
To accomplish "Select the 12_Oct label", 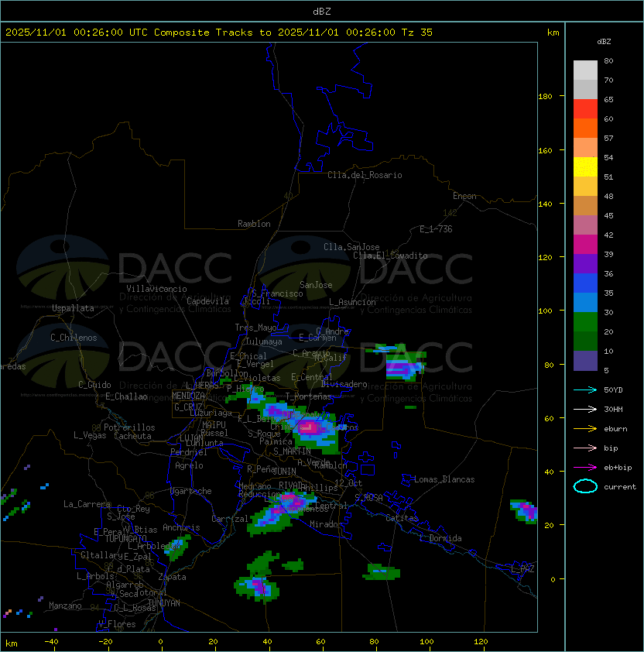I will coord(348,483).
